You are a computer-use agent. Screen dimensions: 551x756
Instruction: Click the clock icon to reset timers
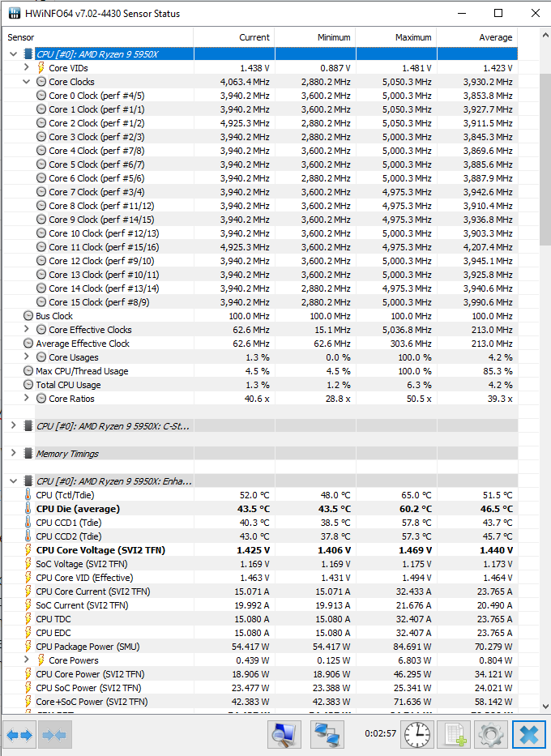pyautogui.click(x=416, y=735)
